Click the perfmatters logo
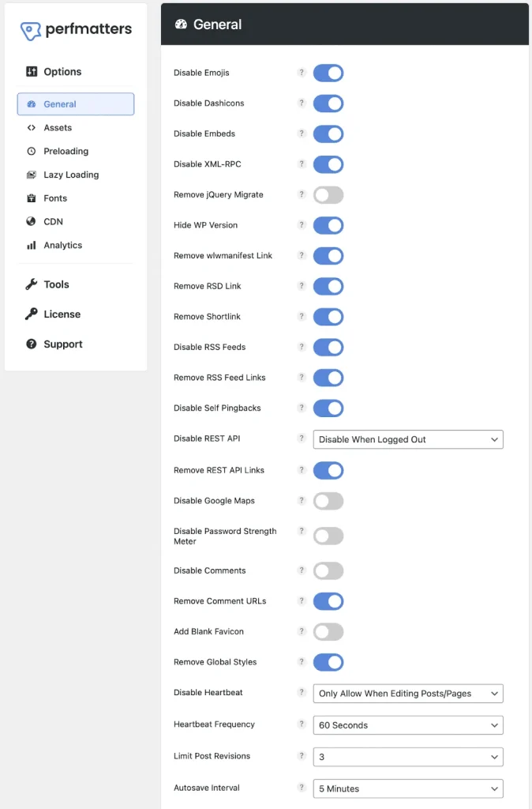Image resolution: width=532 pixels, height=809 pixels. tap(76, 29)
